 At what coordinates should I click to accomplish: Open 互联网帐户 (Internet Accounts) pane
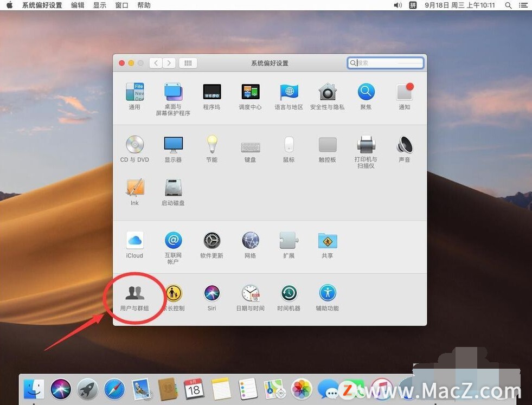tap(173, 248)
